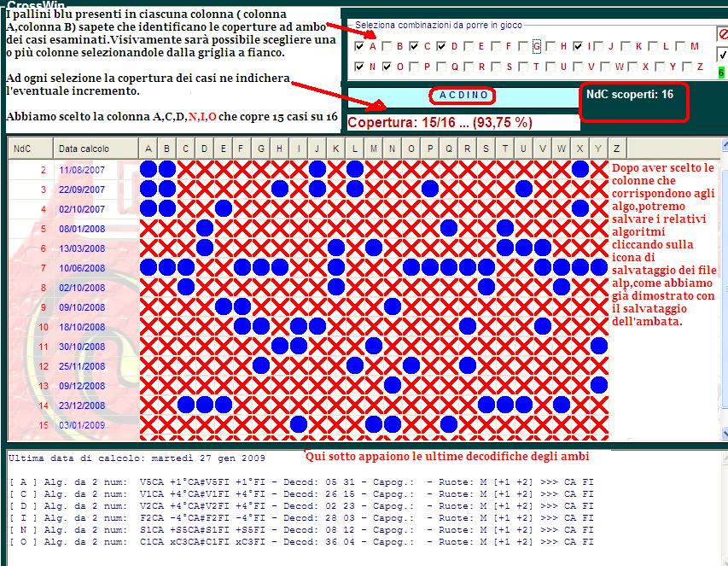
Task: Uncheck combination O checkbox
Action: 387,67
